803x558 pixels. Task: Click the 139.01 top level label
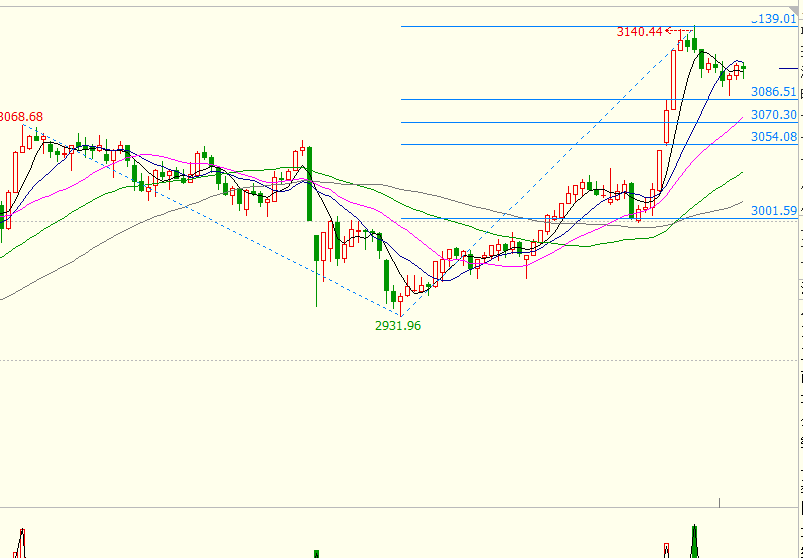[x=774, y=19]
